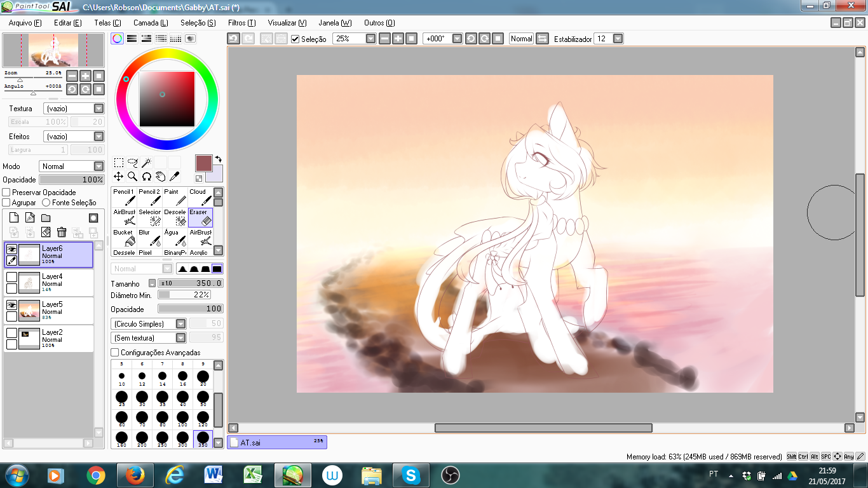Viewport: 868px width, 488px height.
Task: Hide Layer5 using its eye icon
Action: pyautogui.click(x=11, y=305)
